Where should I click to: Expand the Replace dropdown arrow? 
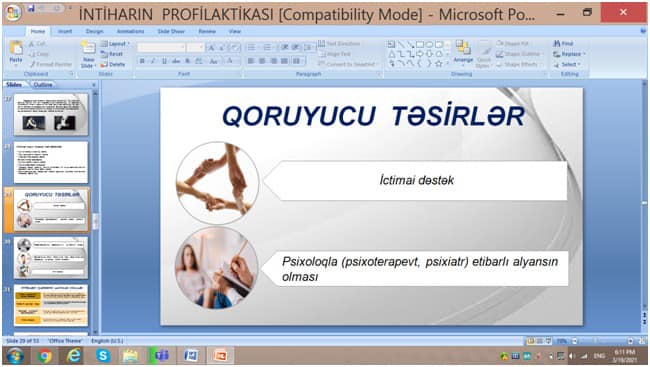click(x=584, y=54)
